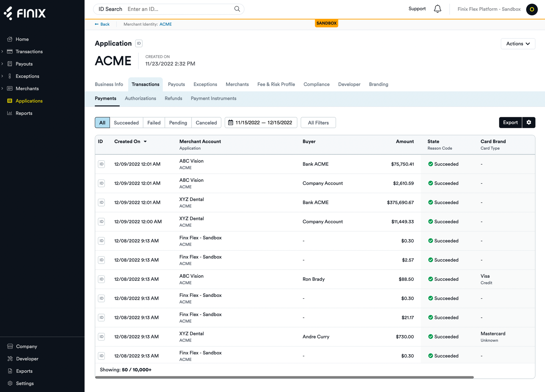This screenshot has height=392, width=545.
Task: Click the Finix logo
Action: click(x=25, y=13)
